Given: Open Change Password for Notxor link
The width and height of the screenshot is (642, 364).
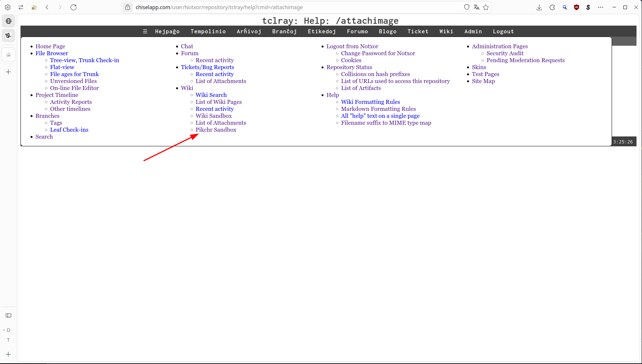Looking at the screenshot, I should tap(378, 53).
